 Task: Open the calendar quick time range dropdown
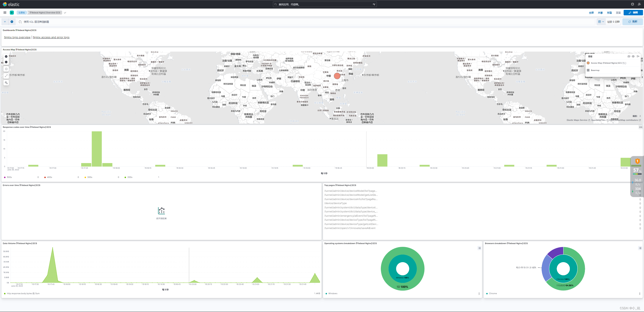coord(601,22)
